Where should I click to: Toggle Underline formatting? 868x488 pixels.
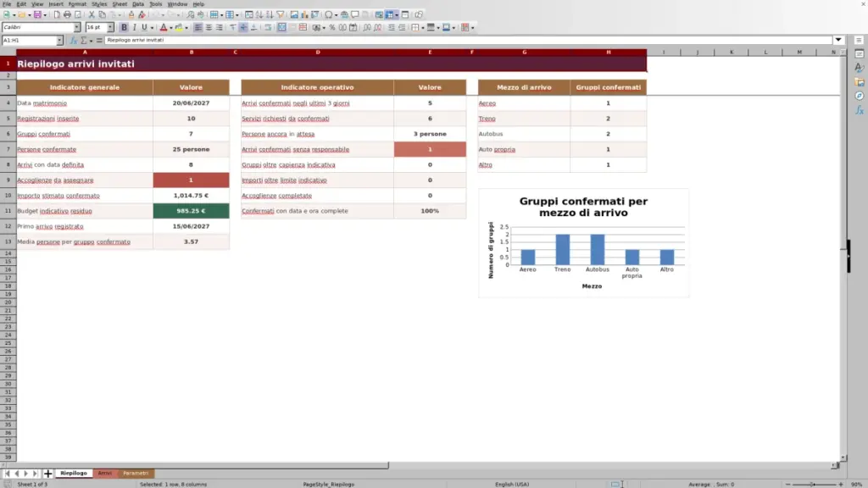click(x=144, y=28)
